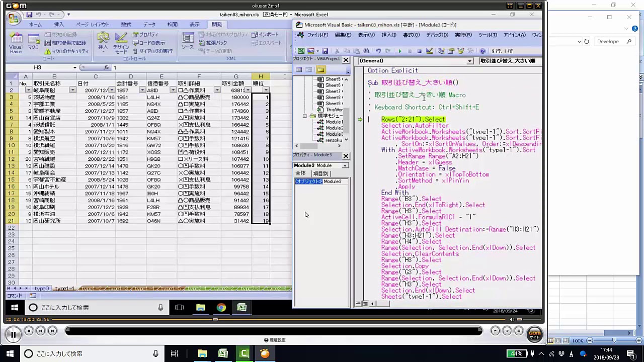This screenshot has width=644, height=362.
Task: Click コードの表示 (View Code) button
Action: 148,43
